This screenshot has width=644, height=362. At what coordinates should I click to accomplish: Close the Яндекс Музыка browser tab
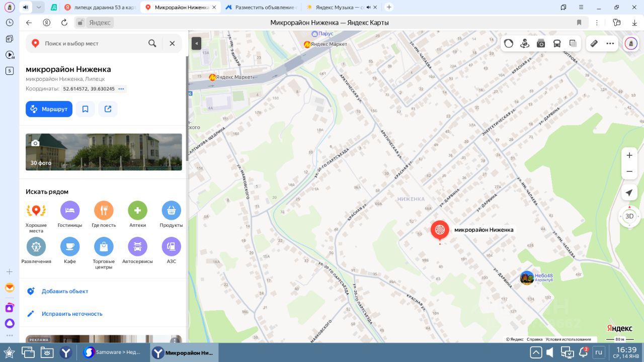375,8
